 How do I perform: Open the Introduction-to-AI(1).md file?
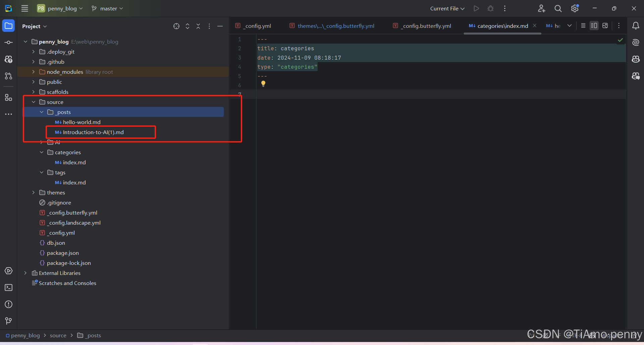[x=93, y=132]
